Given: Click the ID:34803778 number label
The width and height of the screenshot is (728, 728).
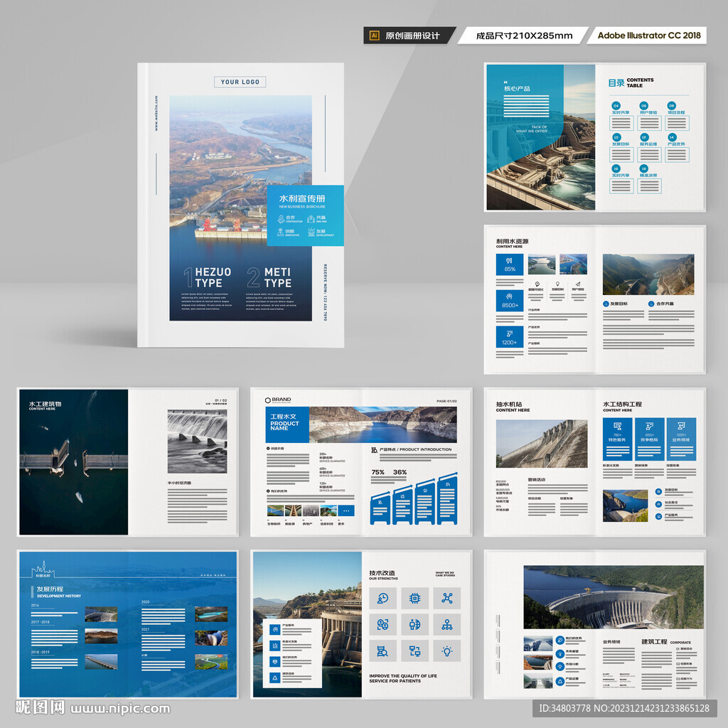Looking at the screenshot, I should [564, 708].
